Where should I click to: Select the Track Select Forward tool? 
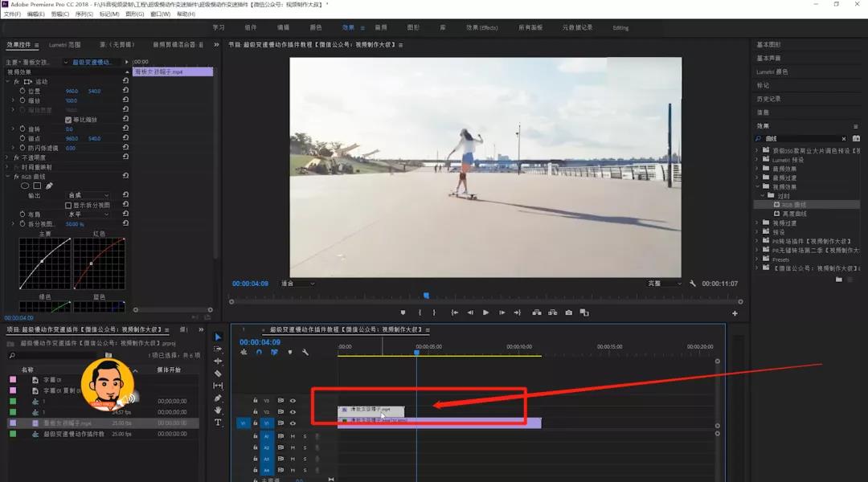[218, 349]
